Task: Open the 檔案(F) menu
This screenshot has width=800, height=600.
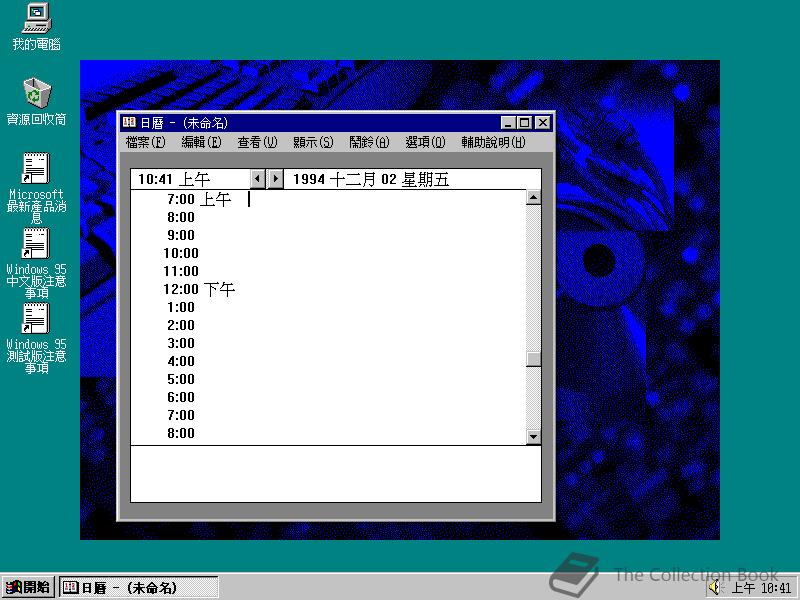Action: click(x=145, y=142)
